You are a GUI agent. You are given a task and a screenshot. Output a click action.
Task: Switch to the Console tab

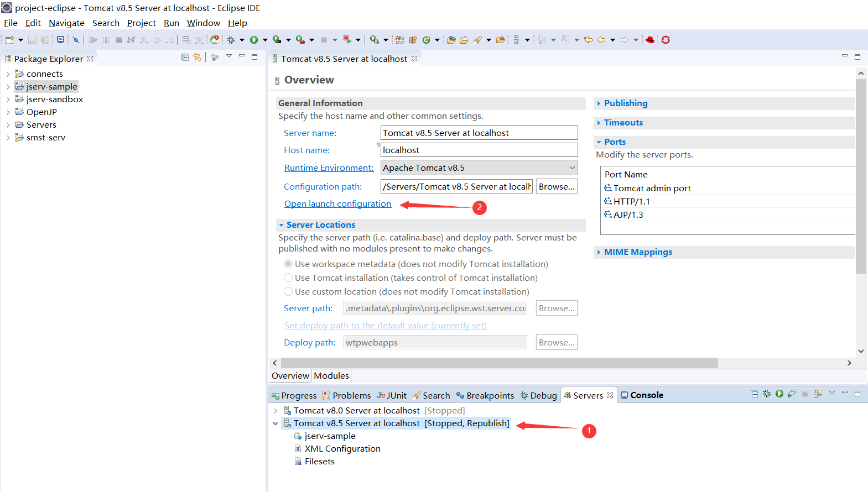click(x=642, y=395)
